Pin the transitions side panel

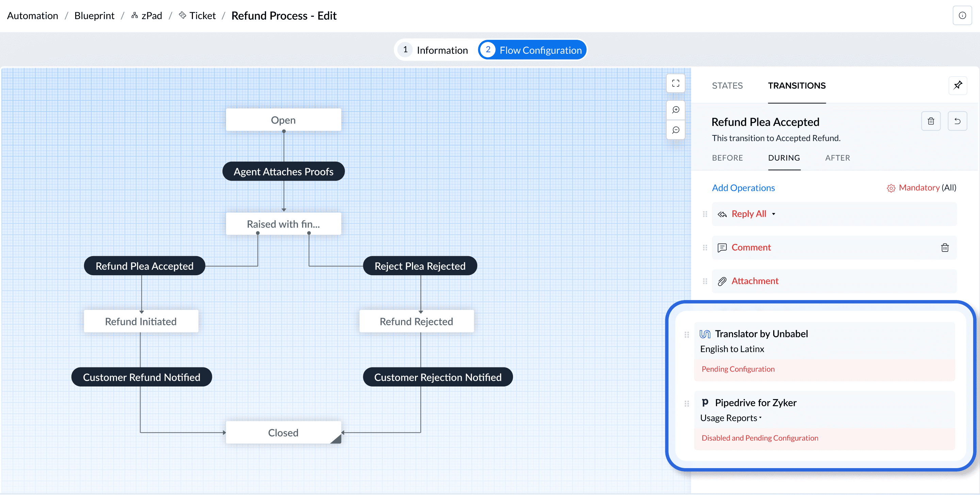click(x=957, y=85)
